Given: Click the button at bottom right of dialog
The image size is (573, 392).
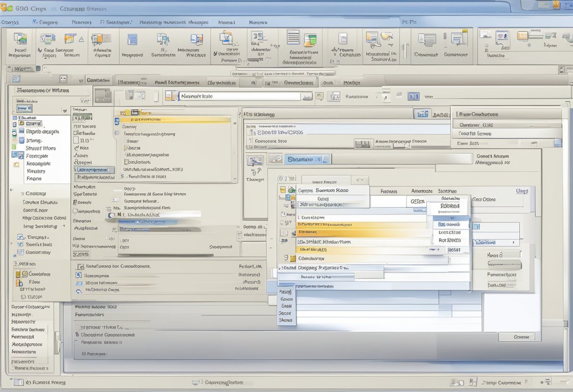Looking at the screenshot, I should point(516,337).
